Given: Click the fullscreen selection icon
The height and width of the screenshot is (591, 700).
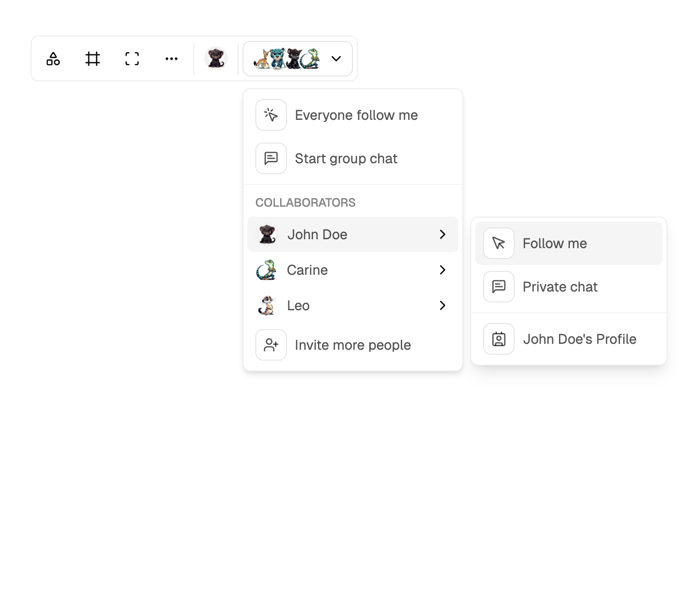Looking at the screenshot, I should coord(132,58).
